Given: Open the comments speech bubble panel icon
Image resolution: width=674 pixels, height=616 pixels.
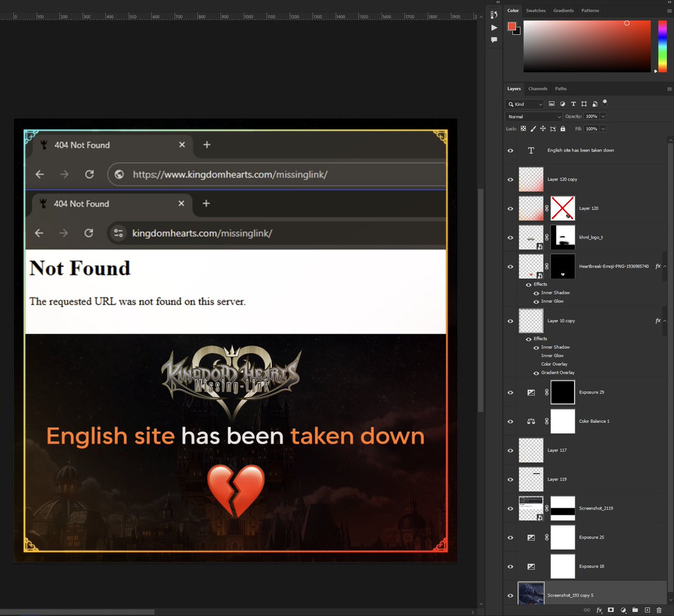Looking at the screenshot, I should point(494,40).
